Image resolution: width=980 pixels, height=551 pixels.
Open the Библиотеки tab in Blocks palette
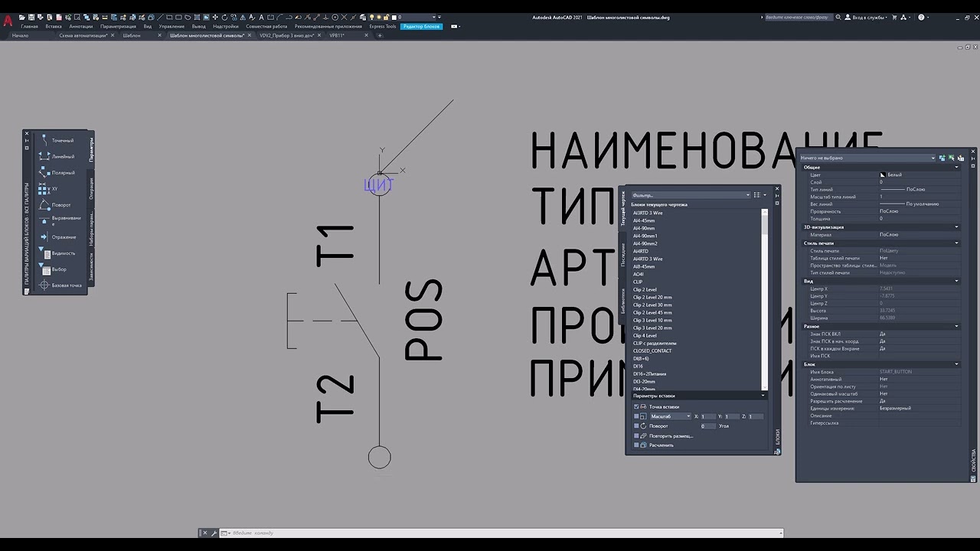coord(623,301)
